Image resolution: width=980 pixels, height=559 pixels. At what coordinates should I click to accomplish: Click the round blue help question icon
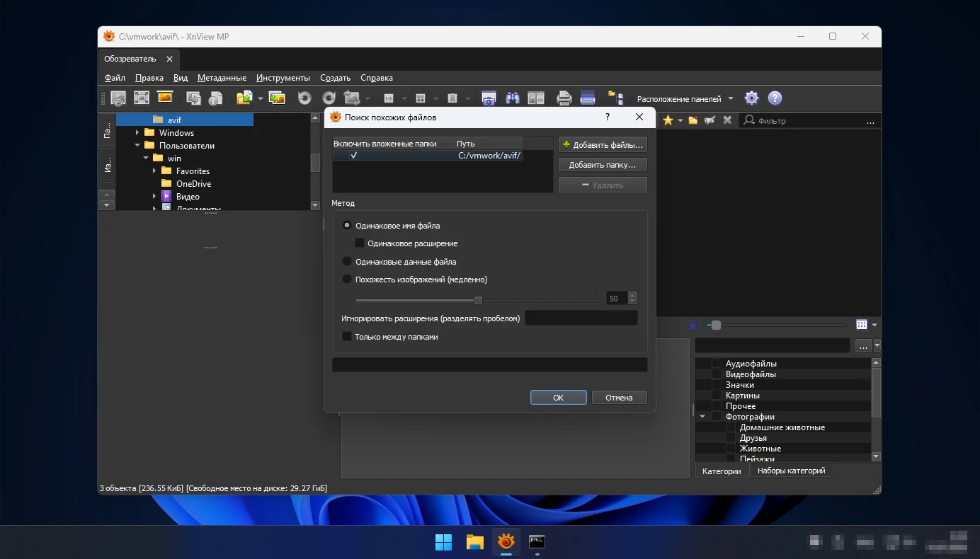coord(775,98)
